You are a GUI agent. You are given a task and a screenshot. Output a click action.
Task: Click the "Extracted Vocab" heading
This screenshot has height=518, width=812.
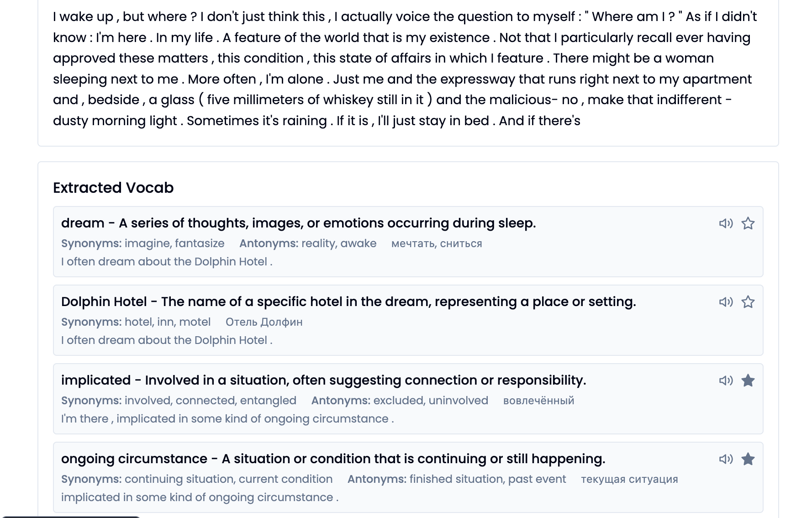[113, 187]
